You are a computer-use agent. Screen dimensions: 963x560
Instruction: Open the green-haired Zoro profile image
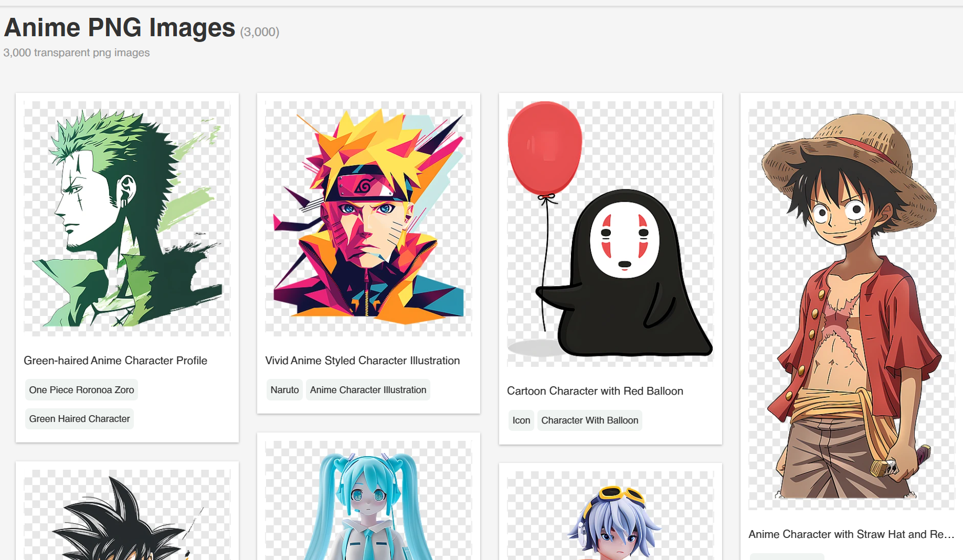pyautogui.click(x=127, y=218)
